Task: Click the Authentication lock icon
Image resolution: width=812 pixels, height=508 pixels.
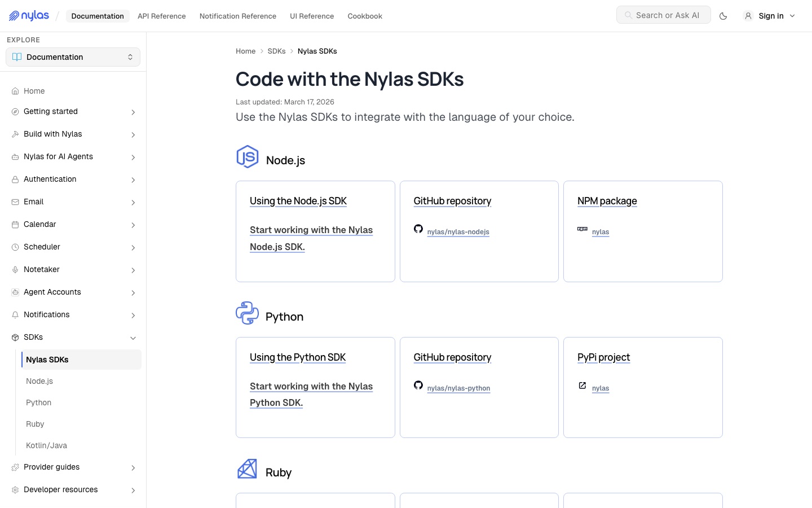Action: click(15, 179)
